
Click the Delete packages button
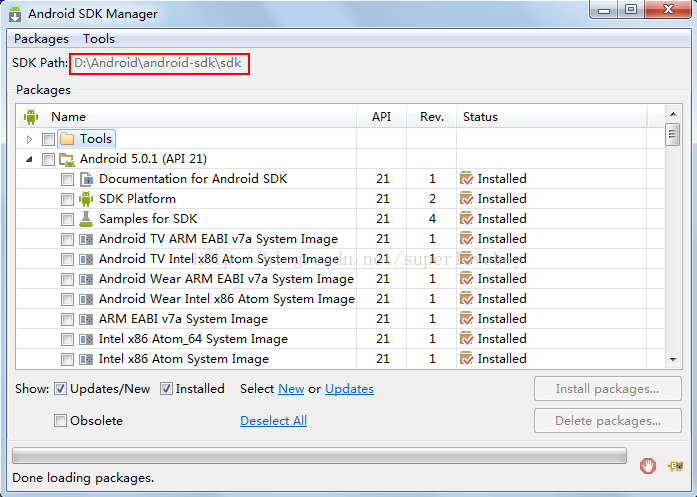click(x=608, y=421)
